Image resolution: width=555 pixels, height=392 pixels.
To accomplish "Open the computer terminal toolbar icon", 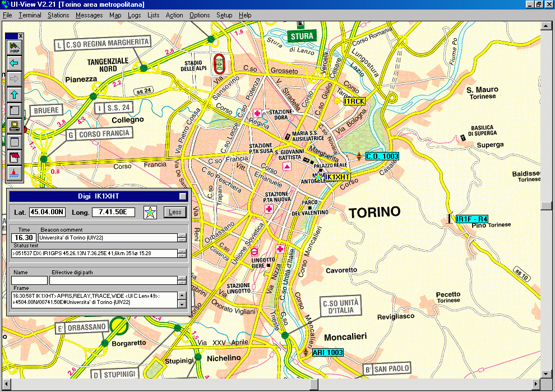I will click(15, 126).
